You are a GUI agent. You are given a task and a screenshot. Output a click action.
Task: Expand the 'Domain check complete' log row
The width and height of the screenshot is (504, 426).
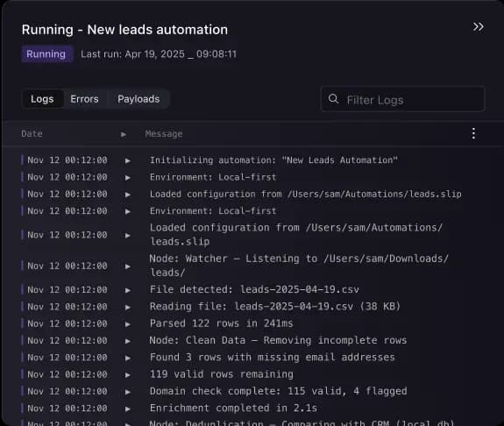click(x=128, y=392)
